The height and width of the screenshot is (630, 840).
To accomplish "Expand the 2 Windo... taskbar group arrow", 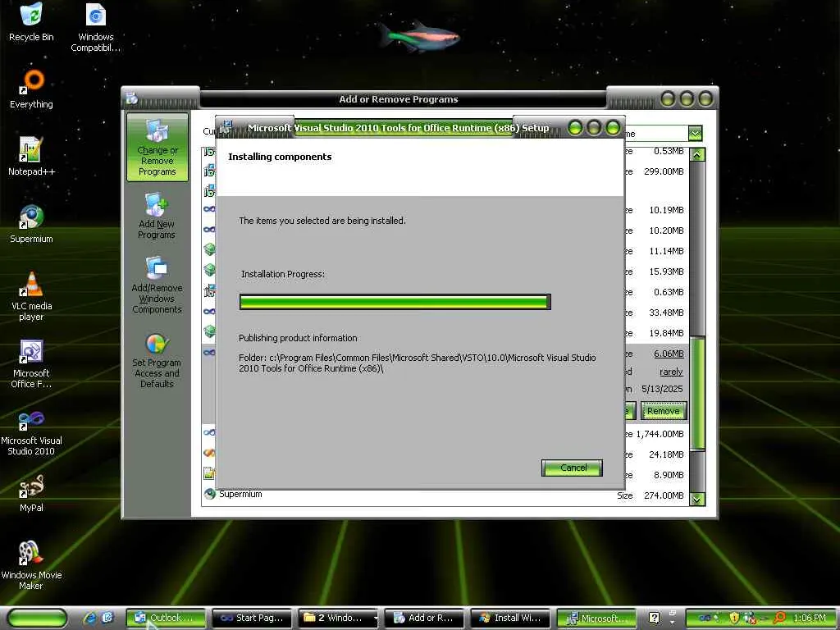I will 375,619.
